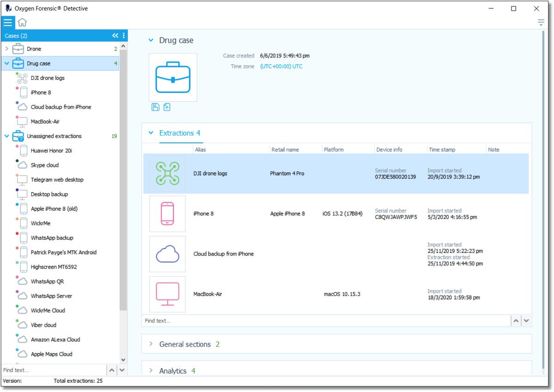Select Viber cloud in tree
This screenshot has width=554, height=392.
(43, 325)
